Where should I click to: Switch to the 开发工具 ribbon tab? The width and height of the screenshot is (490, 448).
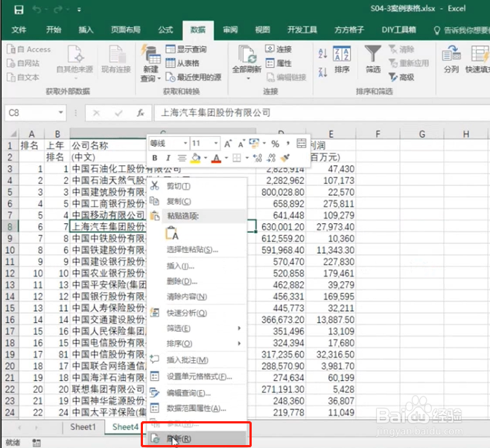pos(302,30)
